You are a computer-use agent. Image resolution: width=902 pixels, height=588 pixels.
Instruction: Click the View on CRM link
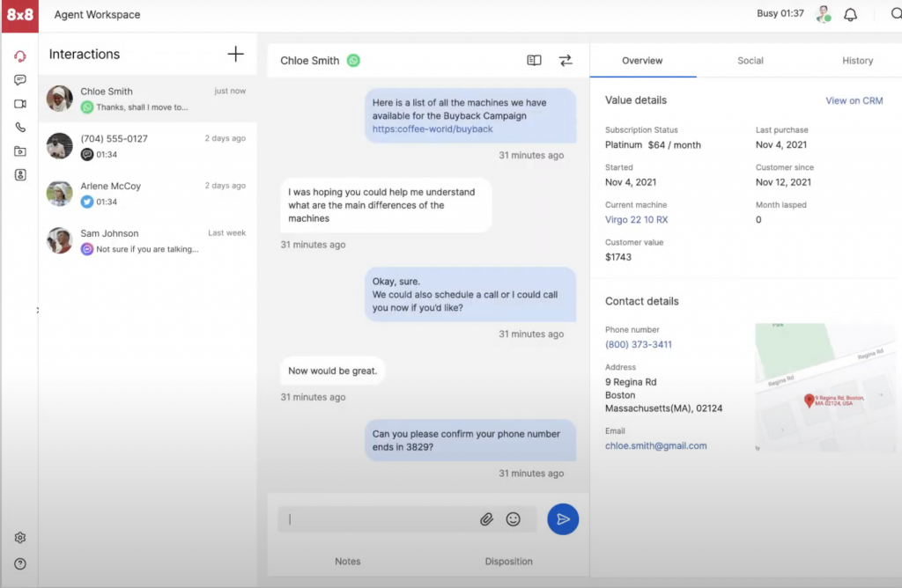pos(854,101)
